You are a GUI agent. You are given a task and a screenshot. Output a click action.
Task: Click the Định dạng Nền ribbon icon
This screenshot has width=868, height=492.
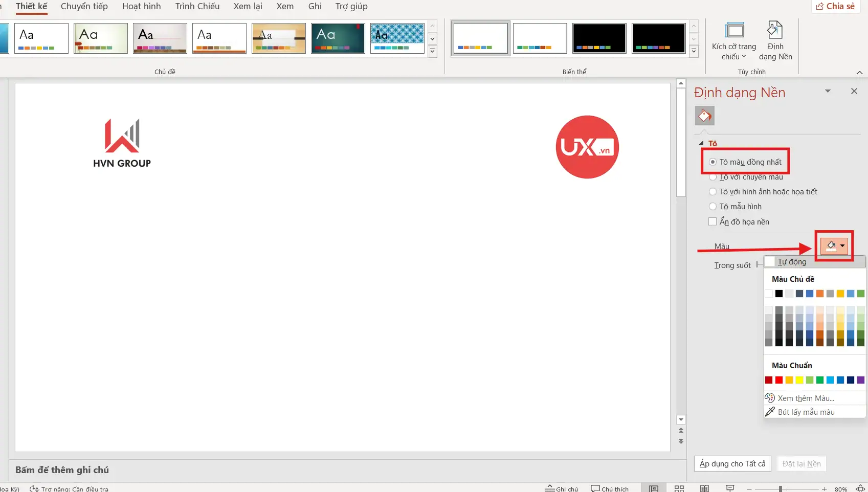775,31
